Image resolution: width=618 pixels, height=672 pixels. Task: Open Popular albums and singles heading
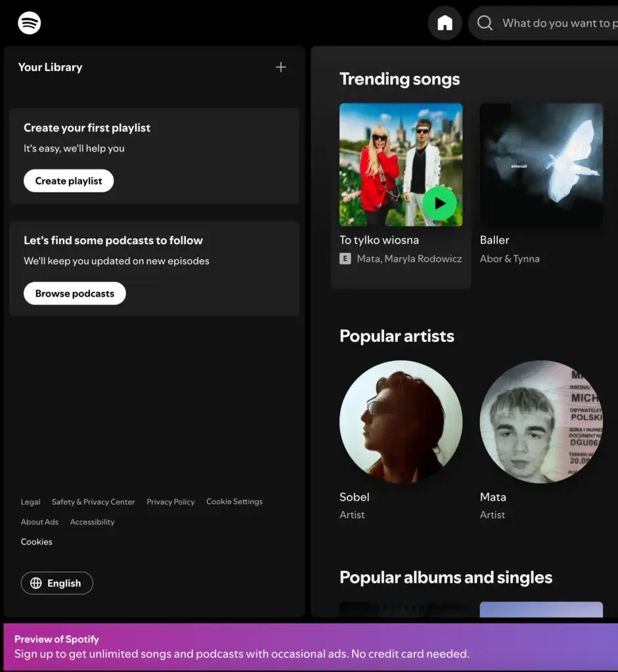(446, 577)
